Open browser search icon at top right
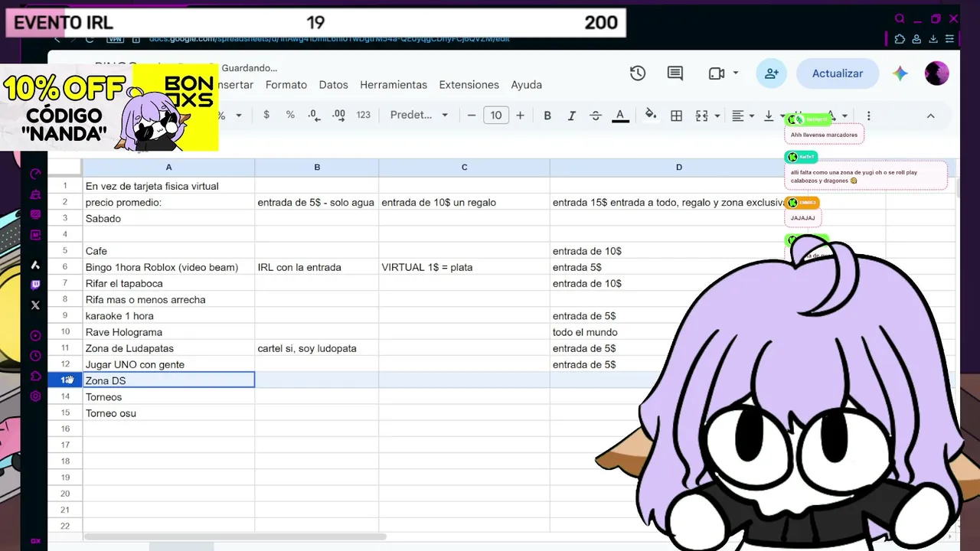The width and height of the screenshot is (980, 551). [x=900, y=19]
